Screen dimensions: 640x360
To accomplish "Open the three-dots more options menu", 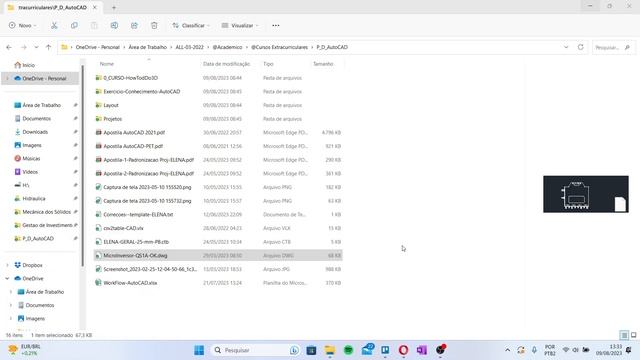I will point(276,25).
